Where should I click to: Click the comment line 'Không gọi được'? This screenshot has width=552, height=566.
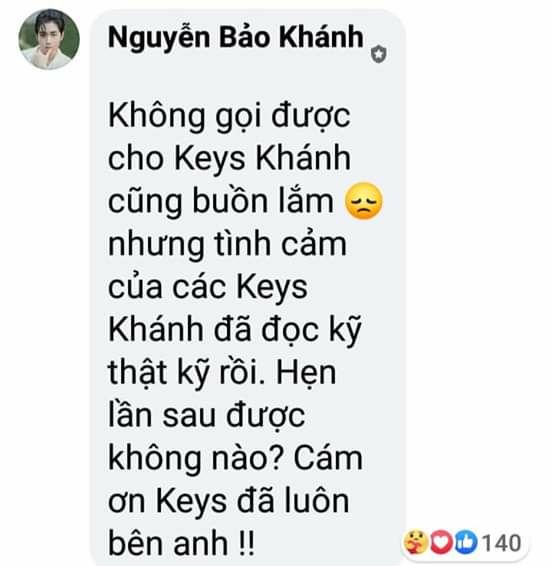[x=229, y=117]
